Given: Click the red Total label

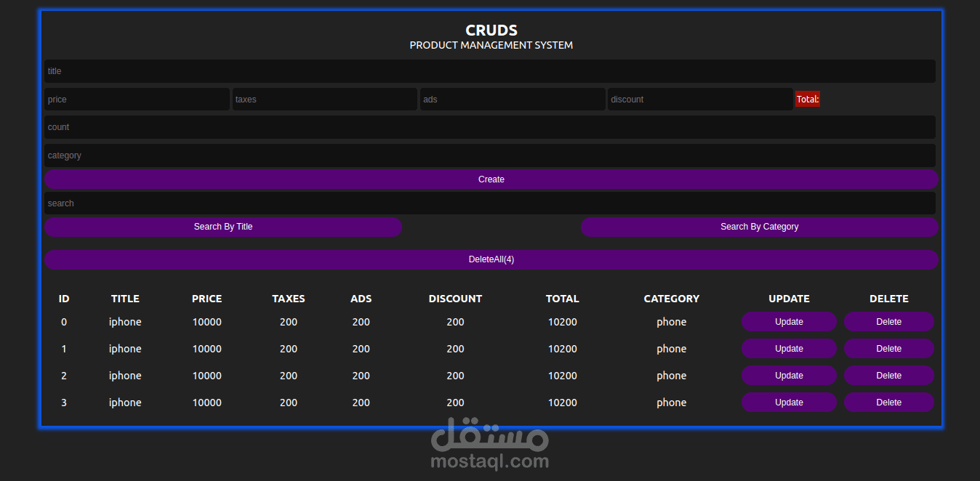Looking at the screenshot, I should (807, 99).
